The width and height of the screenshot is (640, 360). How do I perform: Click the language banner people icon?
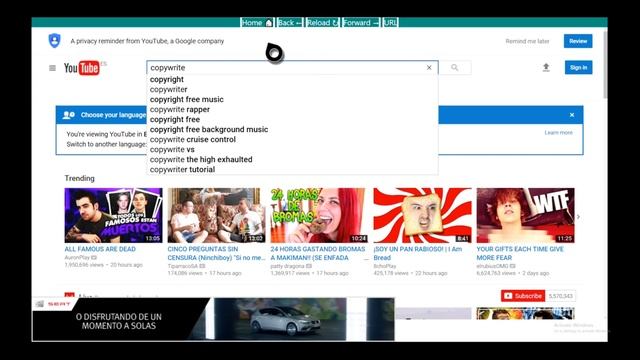coord(69,115)
